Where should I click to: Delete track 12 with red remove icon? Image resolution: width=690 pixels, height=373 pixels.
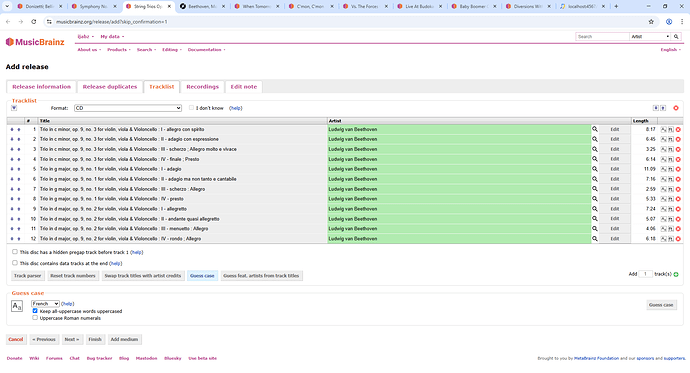tap(678, 239)
